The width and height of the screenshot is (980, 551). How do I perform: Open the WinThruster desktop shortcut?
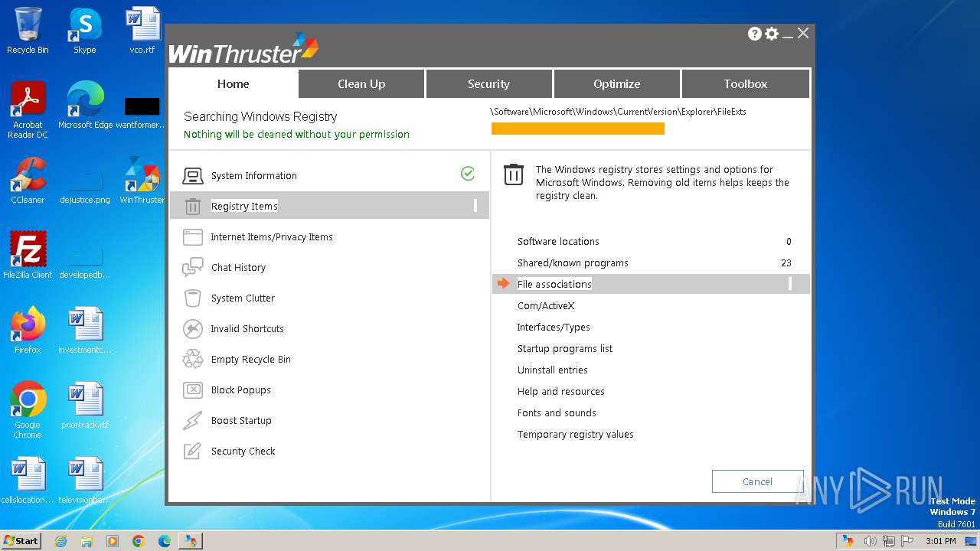tap(142, 181)
